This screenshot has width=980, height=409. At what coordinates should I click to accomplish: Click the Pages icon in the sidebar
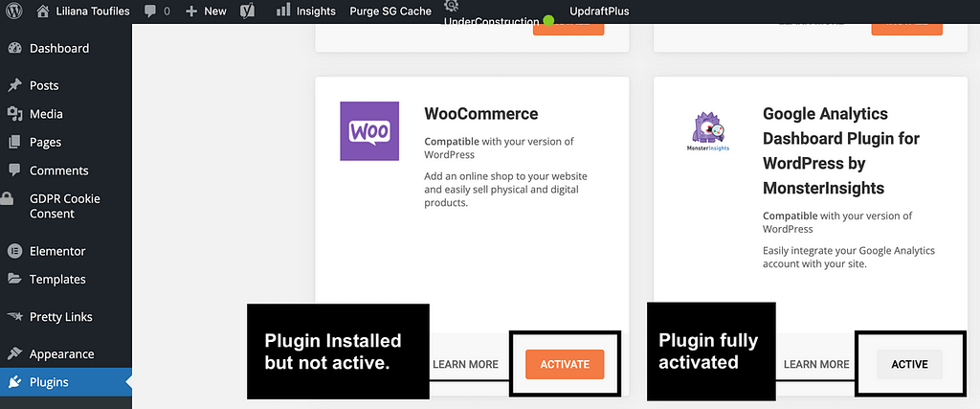coord(15,142)
